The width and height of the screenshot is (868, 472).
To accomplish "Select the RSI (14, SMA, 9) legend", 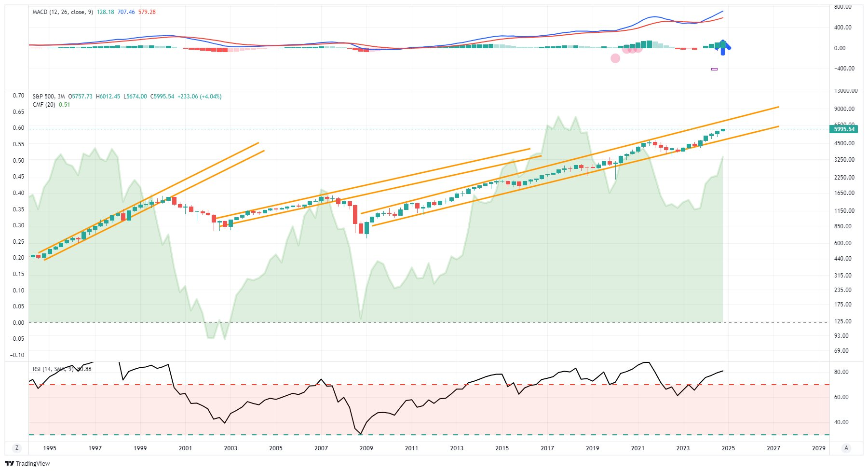I will point(54,369).
